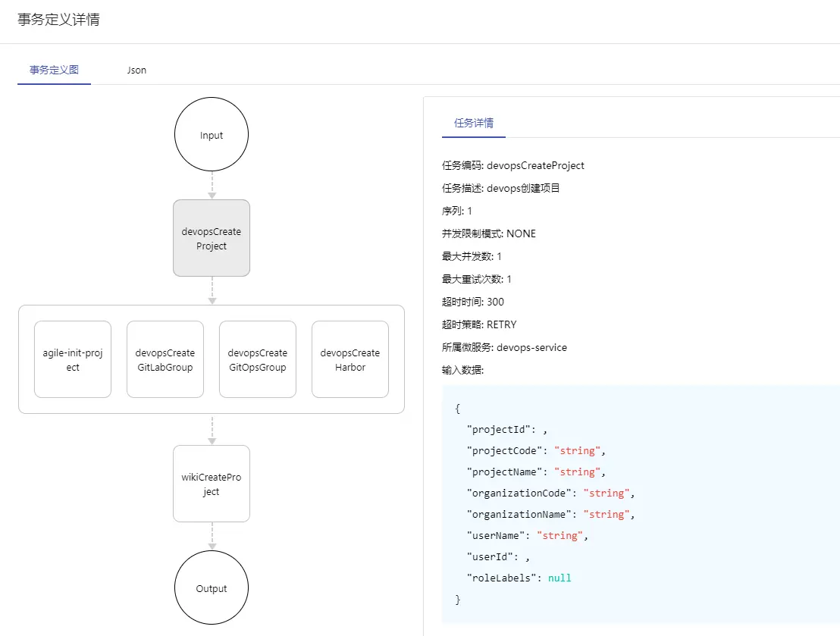This screenshot has height=636, width=840.
Task: Select the devopsCreateHarbor node
Action: click(x=350, y=359)
